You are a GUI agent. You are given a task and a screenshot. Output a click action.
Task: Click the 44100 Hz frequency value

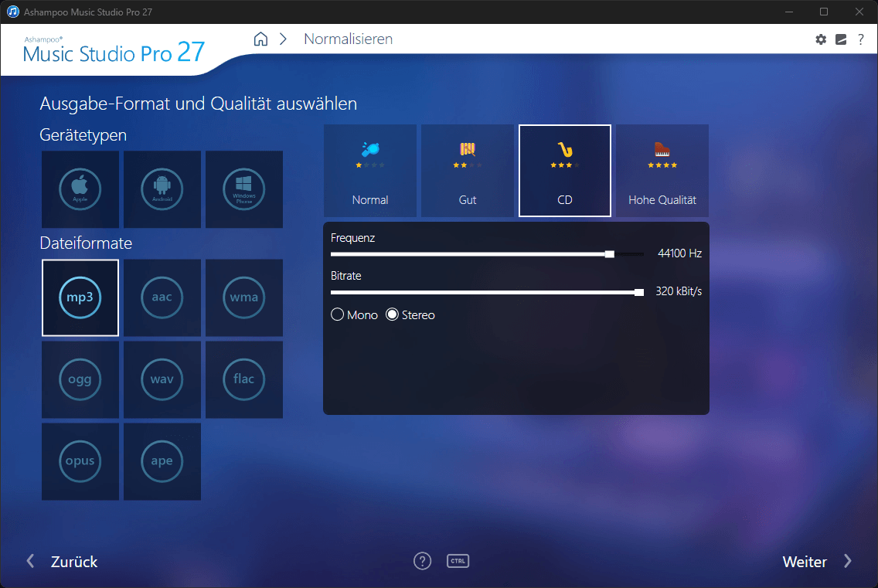point(680,253)
